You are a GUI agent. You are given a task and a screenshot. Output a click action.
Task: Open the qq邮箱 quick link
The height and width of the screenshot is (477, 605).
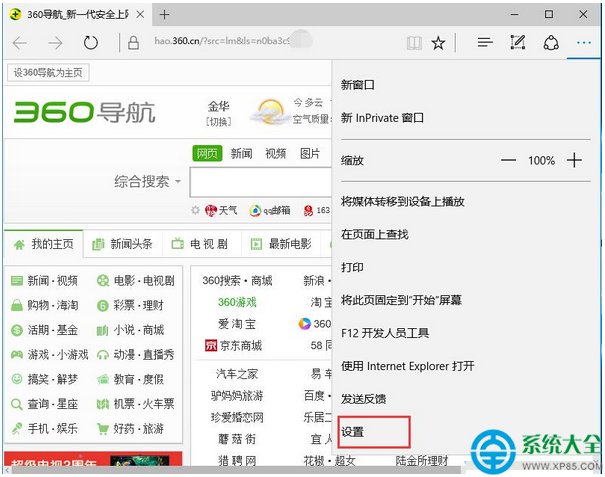pos(270,210)
